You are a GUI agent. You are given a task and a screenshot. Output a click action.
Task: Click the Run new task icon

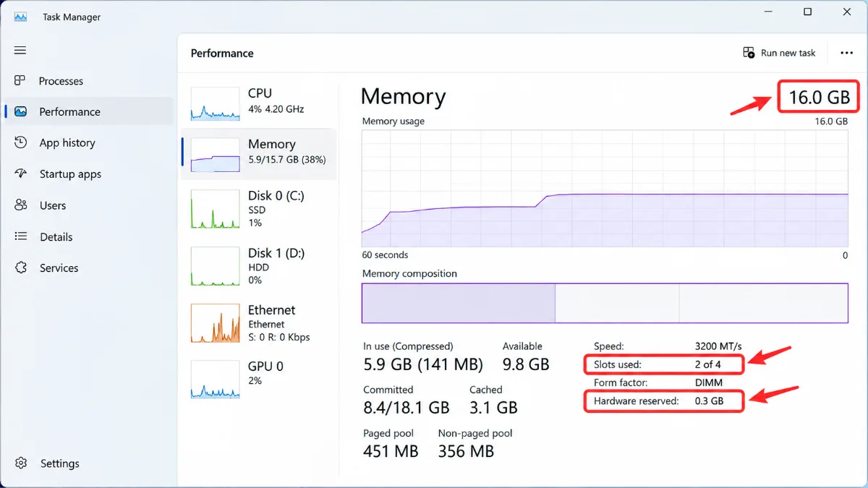[x=749, y=53]
